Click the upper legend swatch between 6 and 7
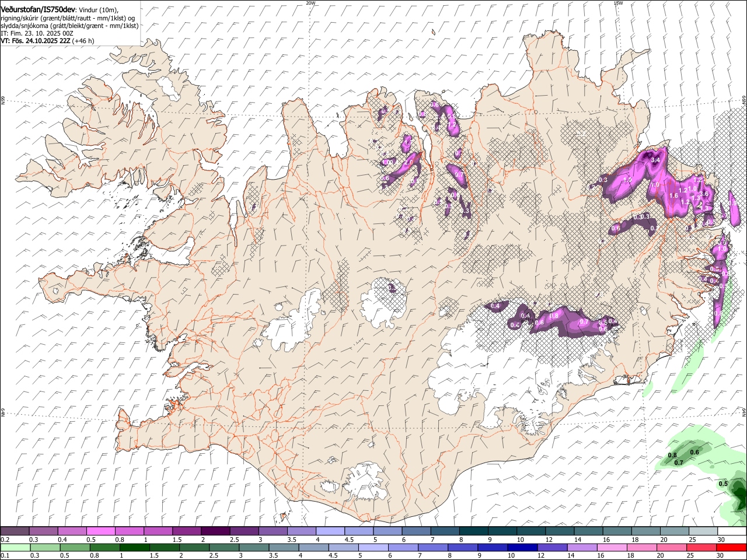Viewport: 747px width, 560px height. [416, 531]
